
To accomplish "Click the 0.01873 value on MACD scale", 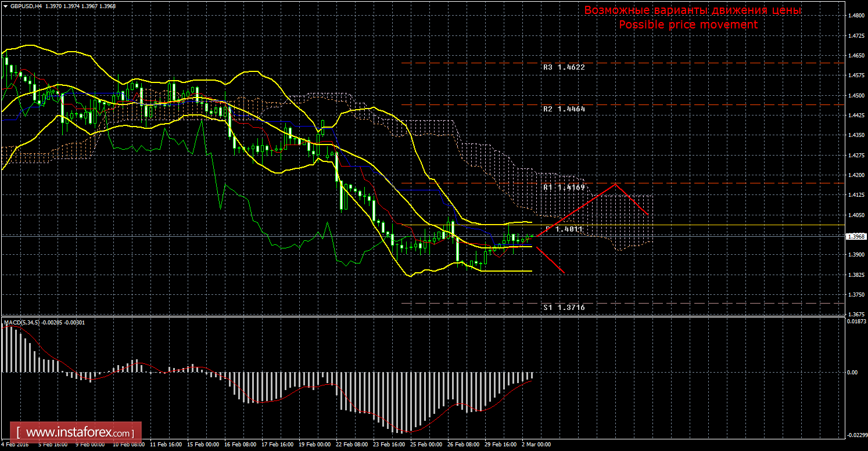I will coord(854,321).
